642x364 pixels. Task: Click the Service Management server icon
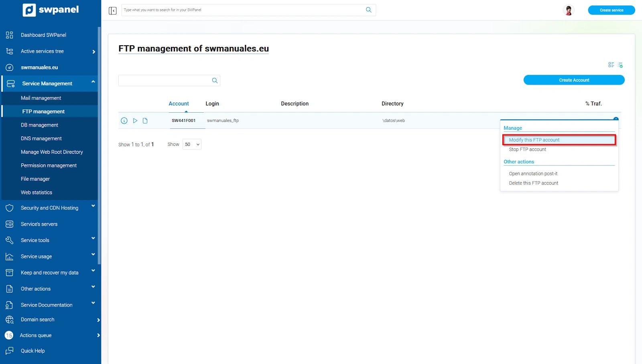pos(11,83)
